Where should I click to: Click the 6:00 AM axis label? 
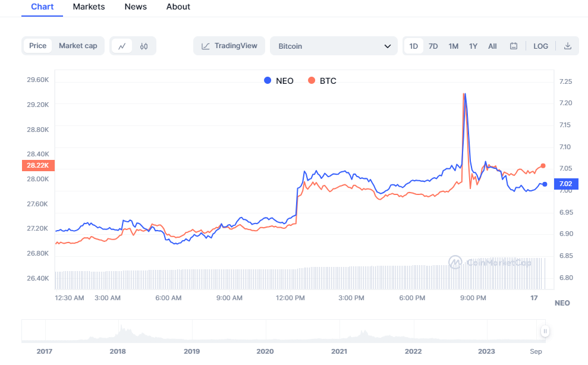pos(168,298)
